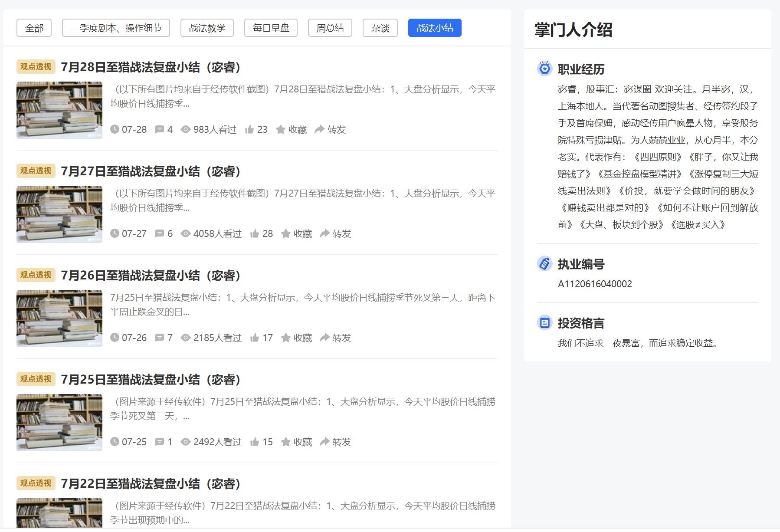Click the bookshelf thumbnail of 7月27日 post

(x=59, y=214)
